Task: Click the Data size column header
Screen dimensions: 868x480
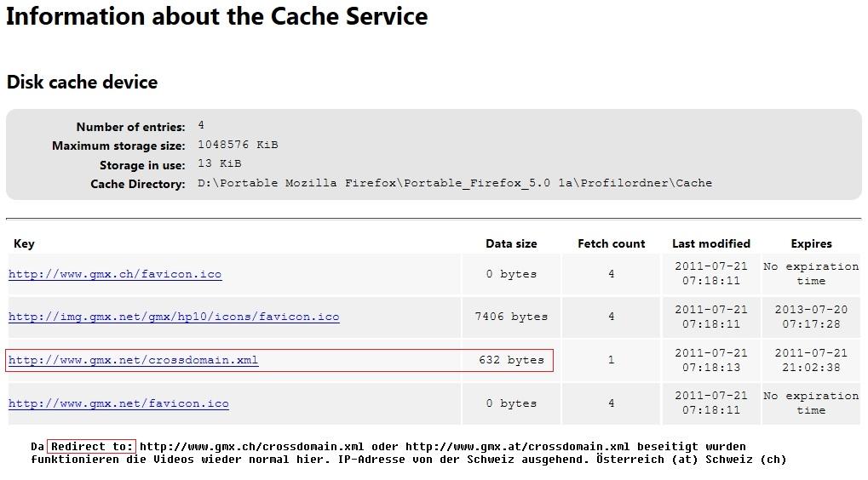Action: [511, 243]
